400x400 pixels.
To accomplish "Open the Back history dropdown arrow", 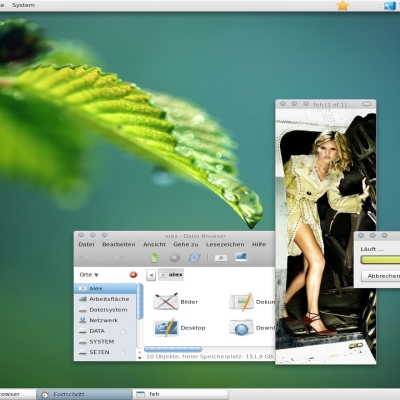I will click(102, 258).
